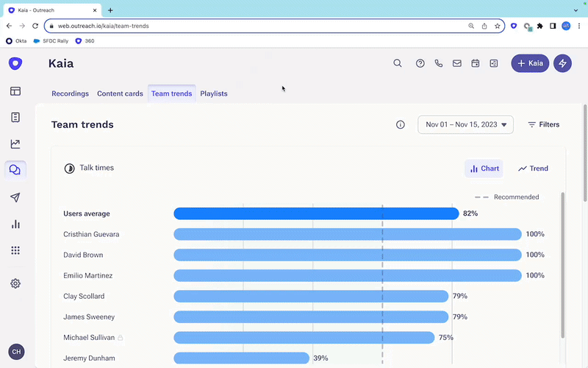
Task: Click the Users average talk time bar
Action: [x=316, y=213]
